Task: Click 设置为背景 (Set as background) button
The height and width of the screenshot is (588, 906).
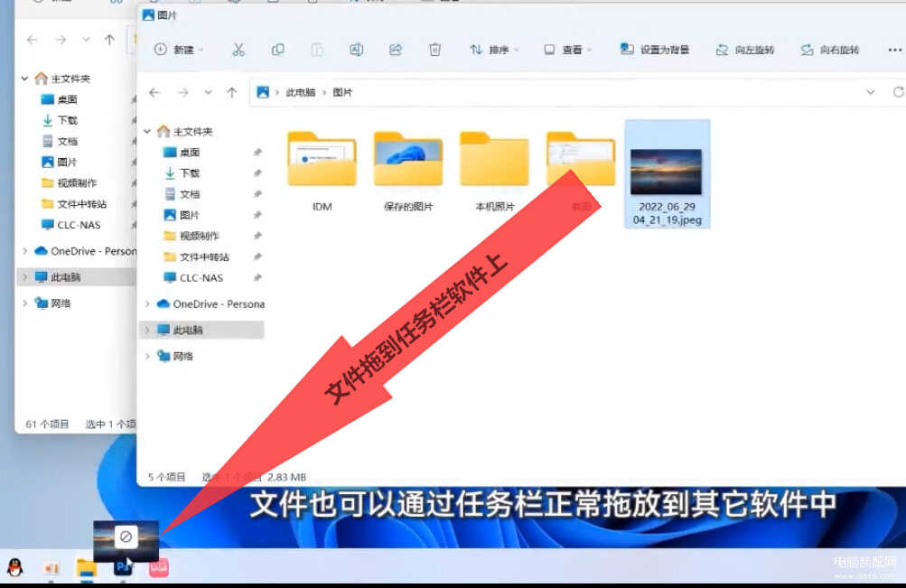Action: (x=658, y=50)
